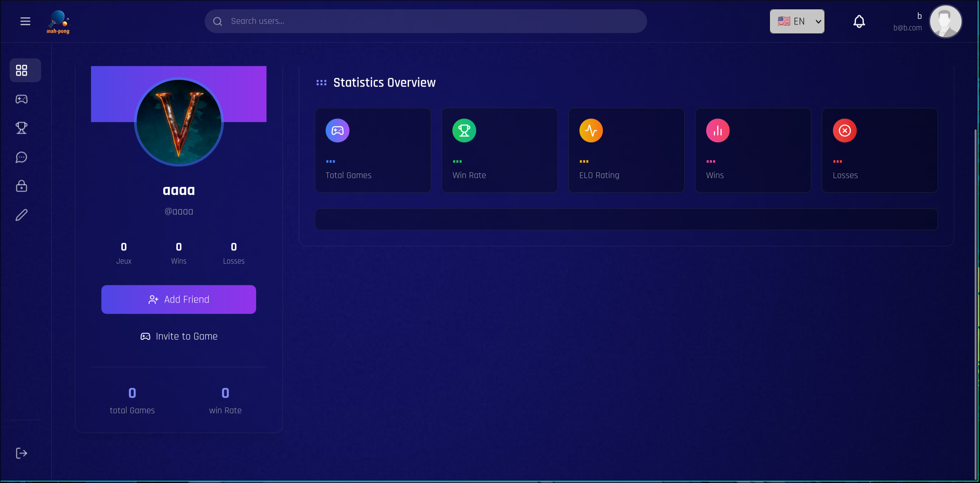Open the user avatar at top right
The width and height of the screenshot is (980, 483).
coord(945,21)
